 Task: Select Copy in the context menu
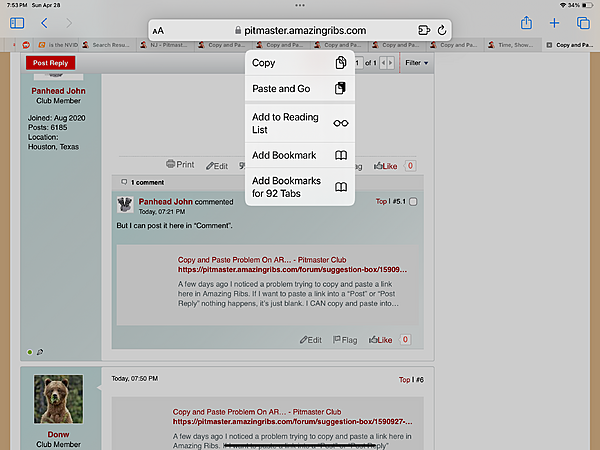[300, 63]
